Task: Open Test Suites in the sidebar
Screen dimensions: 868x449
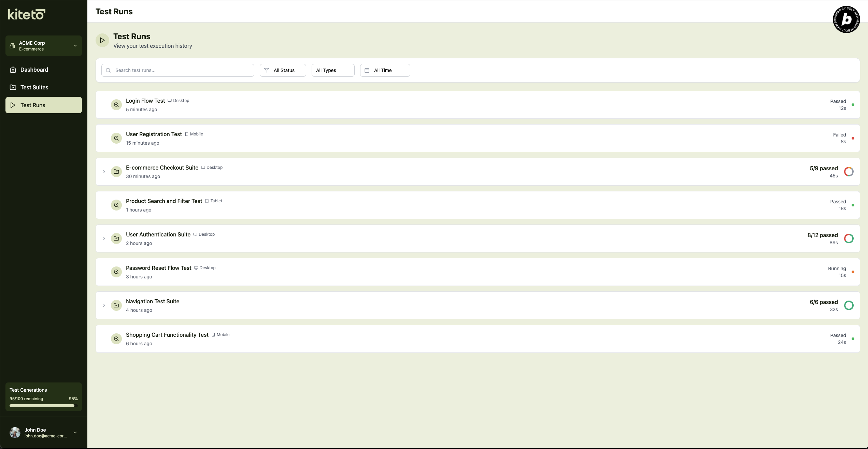Action: (34, 87)
